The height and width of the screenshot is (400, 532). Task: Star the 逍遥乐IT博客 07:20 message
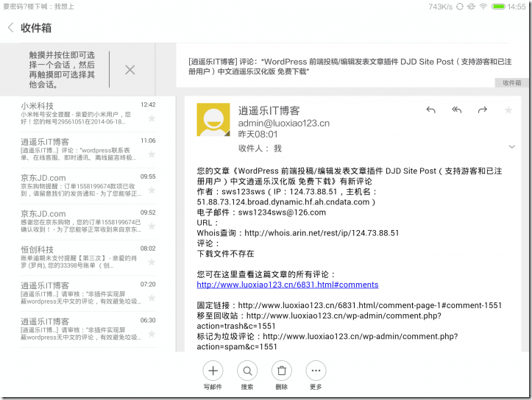(x=152, y=298)
